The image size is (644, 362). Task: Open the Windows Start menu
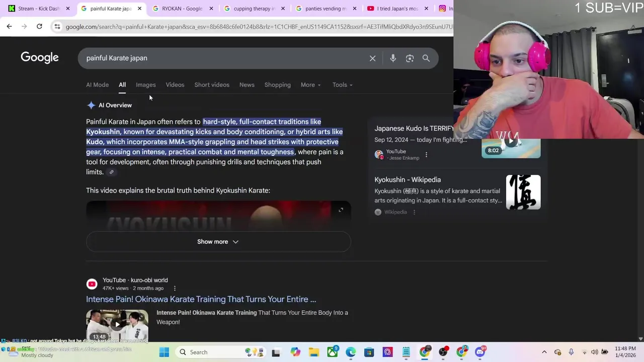[x=164, y=352]
